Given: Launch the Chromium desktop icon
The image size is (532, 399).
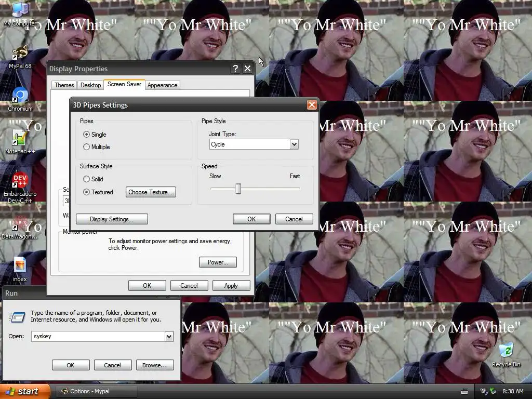Looking at the screenshot, I should pos(20,99).
